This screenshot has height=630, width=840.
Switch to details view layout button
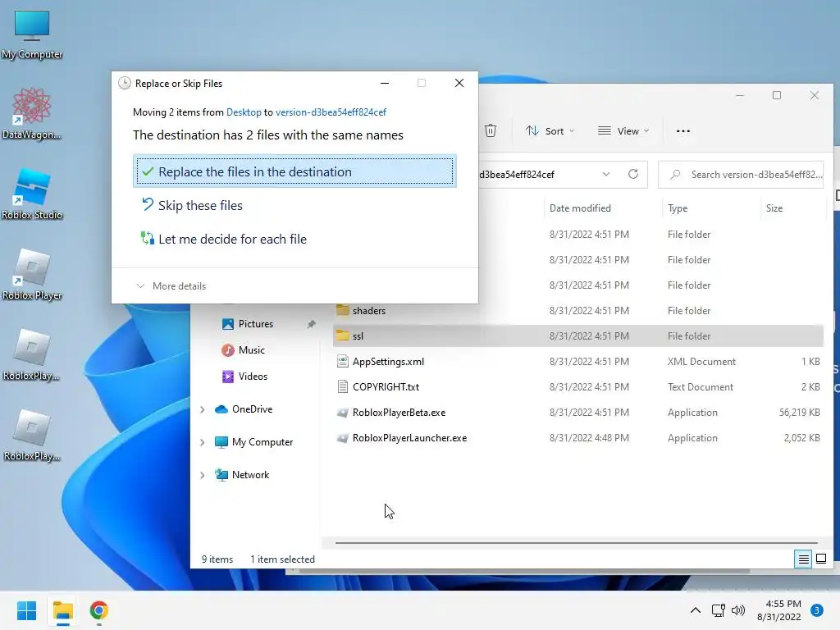[803, 559]
